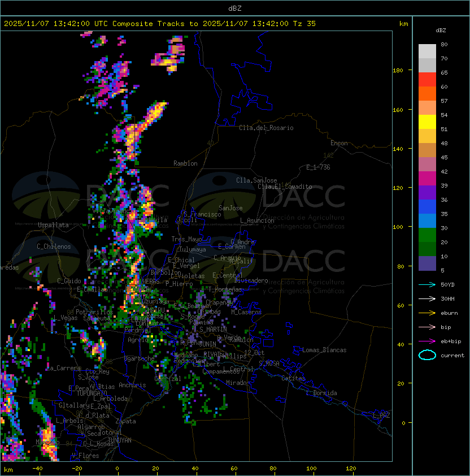Click the 'eb+bip' legend label
Screen dimensions: 470x476
(x=451, y=341)
